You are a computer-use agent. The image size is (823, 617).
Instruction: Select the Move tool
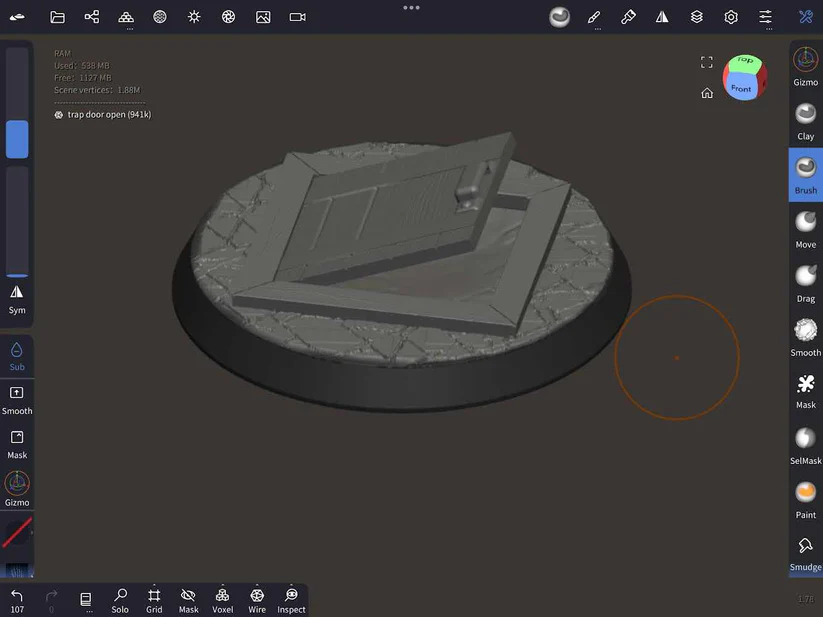coord(806,230)
